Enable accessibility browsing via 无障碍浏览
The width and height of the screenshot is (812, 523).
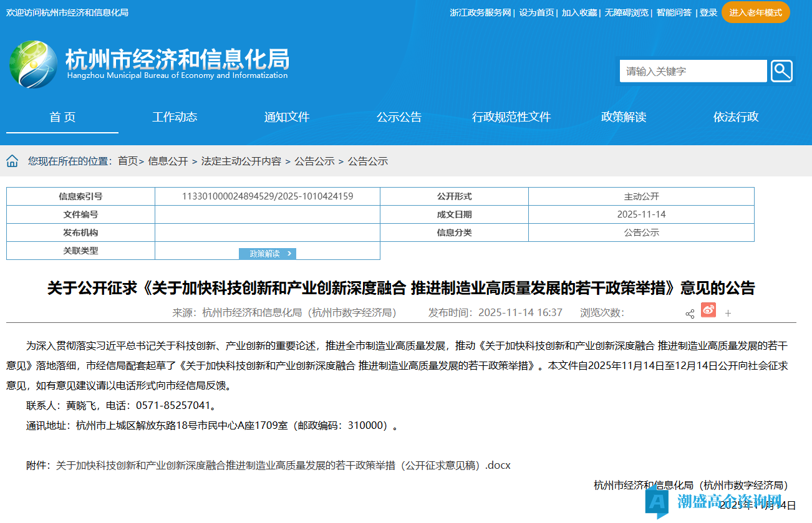click(626, 12)
